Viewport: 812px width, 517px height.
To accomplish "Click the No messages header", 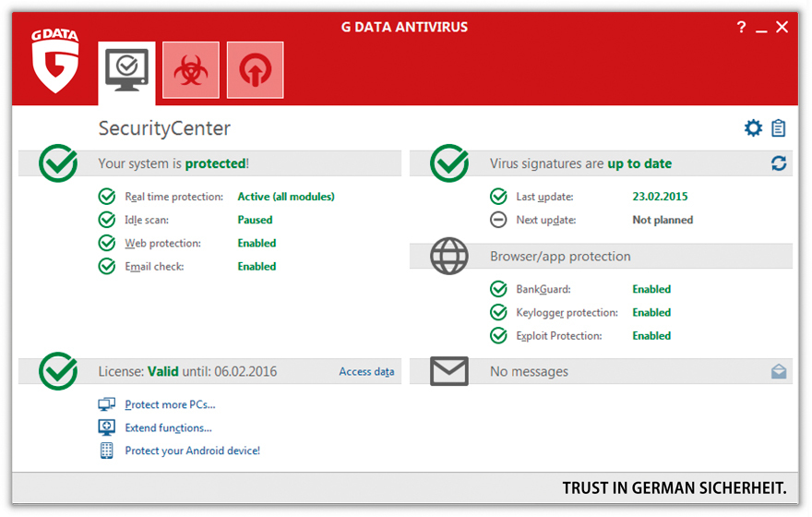I will (x=529, y=371).
